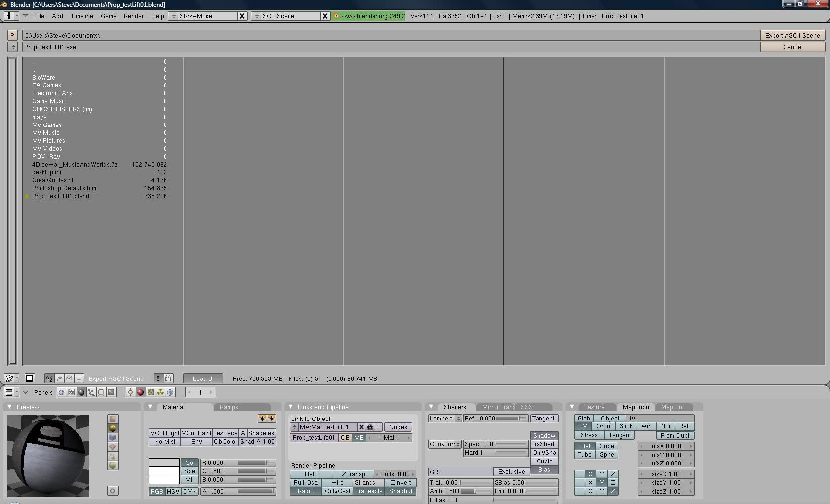830x504 pixels.
Task: Enable the Wire render pipeline toggle
Action: [338, 483]
